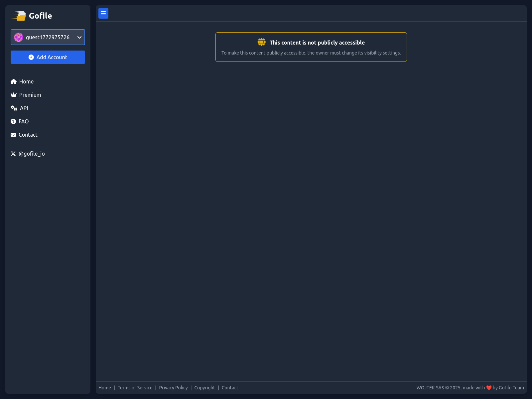The image size is (532, 399).
Task: Click the Premium crown icon
Action: tap(14, 95)
